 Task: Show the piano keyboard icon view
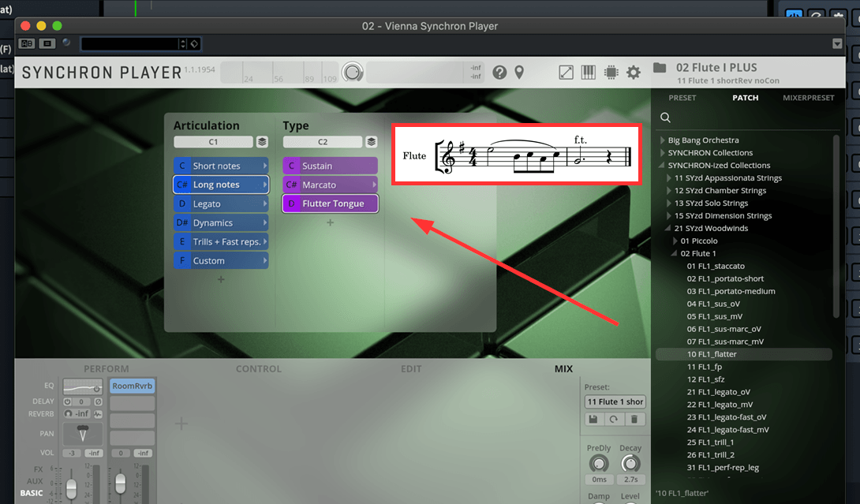[x=588, y=73]
